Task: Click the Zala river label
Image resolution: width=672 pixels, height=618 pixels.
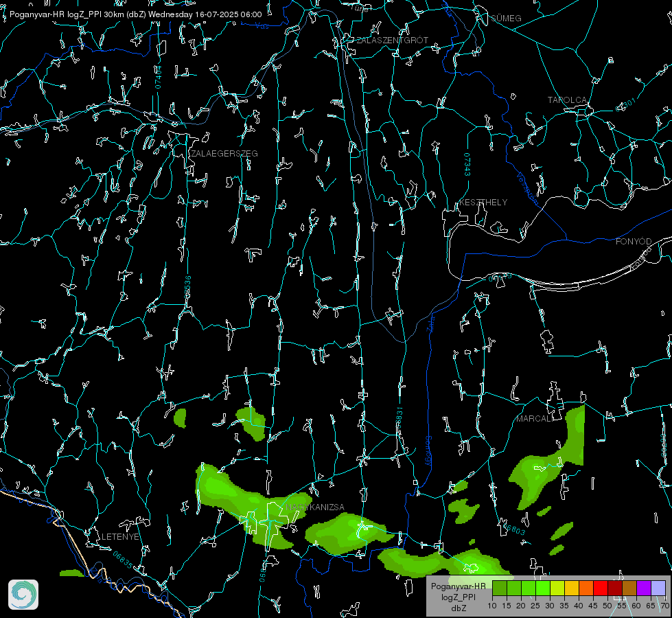Action: pyautogui.click(x=430, y=323)
